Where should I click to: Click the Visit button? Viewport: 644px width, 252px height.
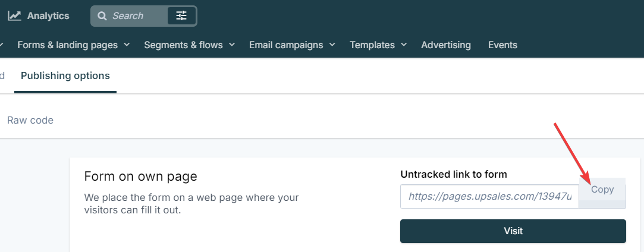(x=513, y=231)
